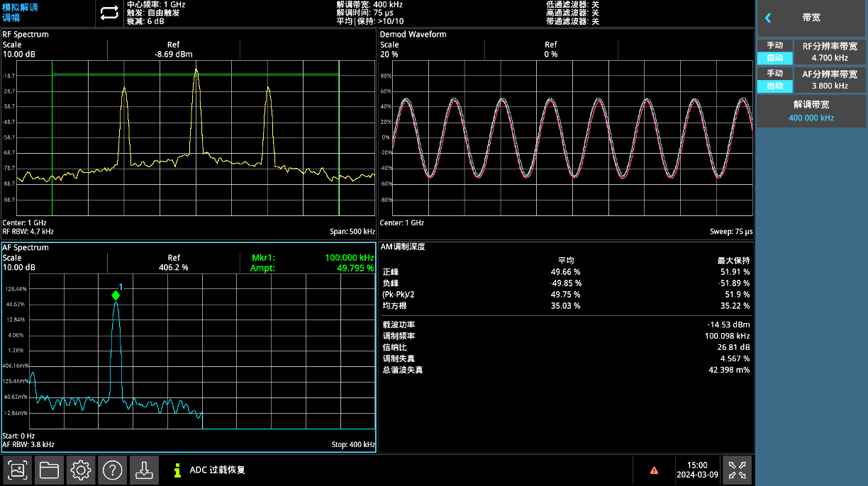Toggle fullscreen with the expand arrows icon
The height and width of the screenshot is (486, 868).
[x=737, y=470]
